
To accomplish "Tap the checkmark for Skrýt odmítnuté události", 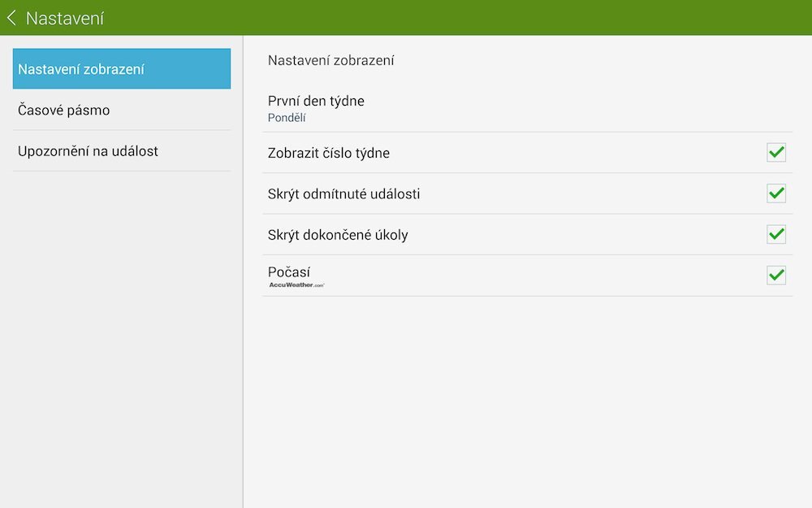I will coord(776,193).
